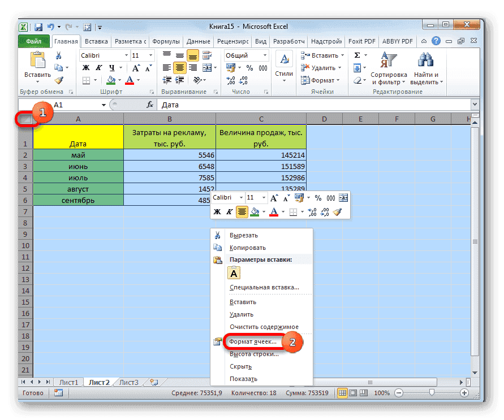Select the Format Painter icon
This screenshot has width=504, height=420.
coord(59,80)
